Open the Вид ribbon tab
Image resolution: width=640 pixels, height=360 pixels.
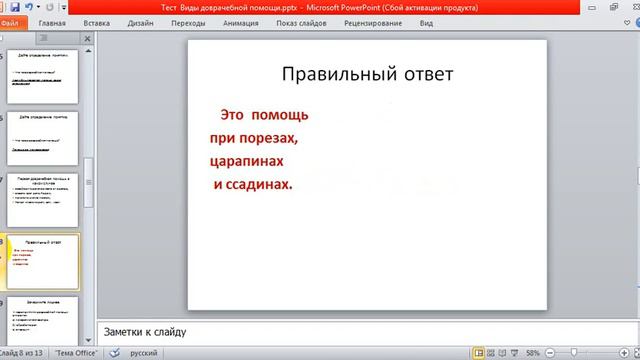coord(426,23)
